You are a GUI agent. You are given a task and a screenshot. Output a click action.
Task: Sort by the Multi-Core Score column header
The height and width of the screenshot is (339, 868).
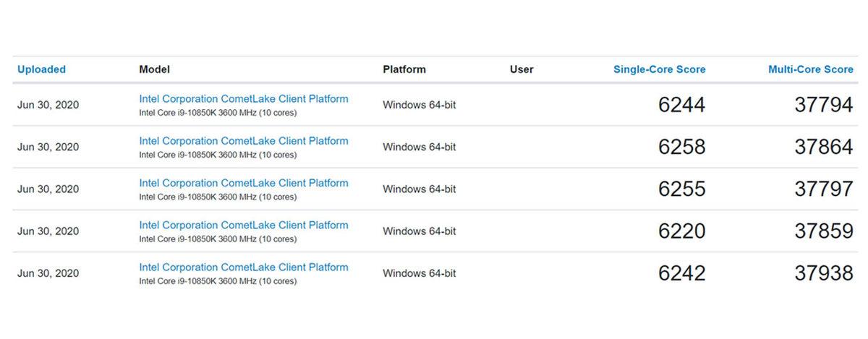coord(811,69)
